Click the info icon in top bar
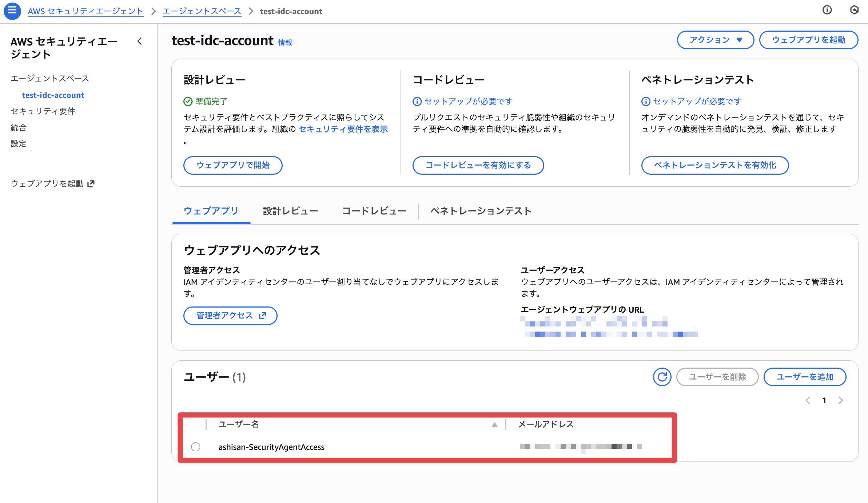 (x=827, y=10)
